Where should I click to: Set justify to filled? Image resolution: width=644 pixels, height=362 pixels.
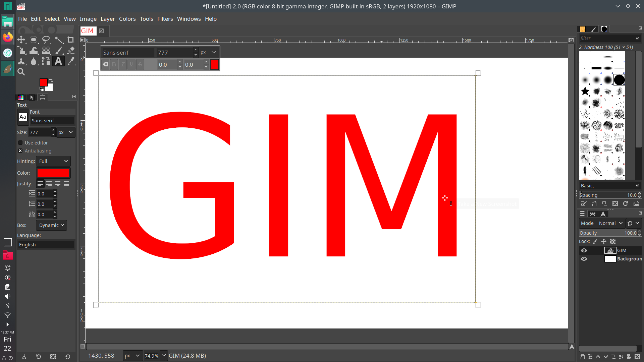point(67,184)
